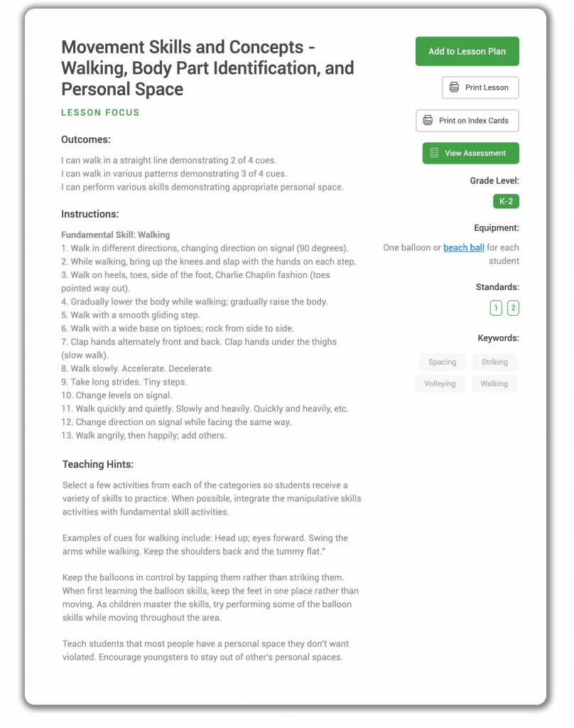Viewport: 574px width, 728px height.
Task: Follow the beach ball equipment link
Action: point(464,247)
